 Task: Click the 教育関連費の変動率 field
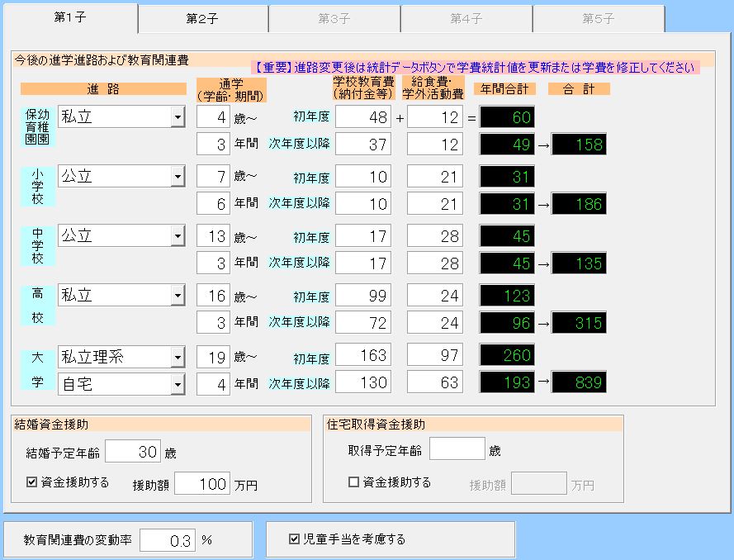click(168, 540)
